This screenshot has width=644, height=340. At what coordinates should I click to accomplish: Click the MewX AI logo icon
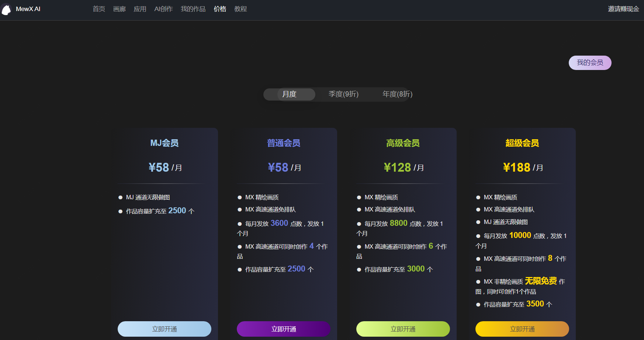(x=6, y=9)
